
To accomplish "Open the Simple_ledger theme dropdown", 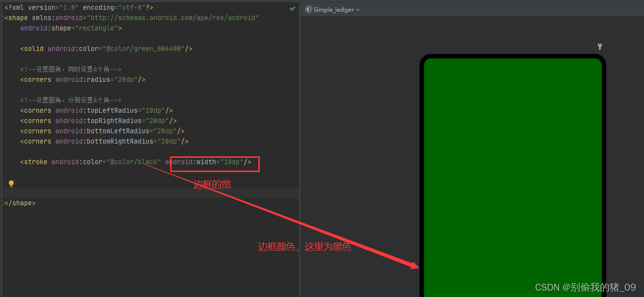I will pos(333,10).
